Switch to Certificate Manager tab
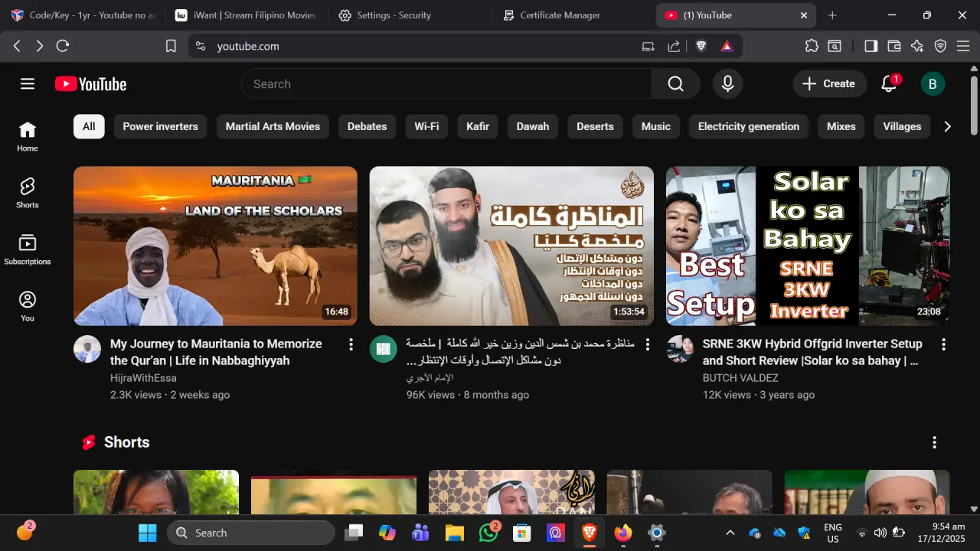Viewport: 980px width, 551px height. pyautogui.click(x=573, y=15)
